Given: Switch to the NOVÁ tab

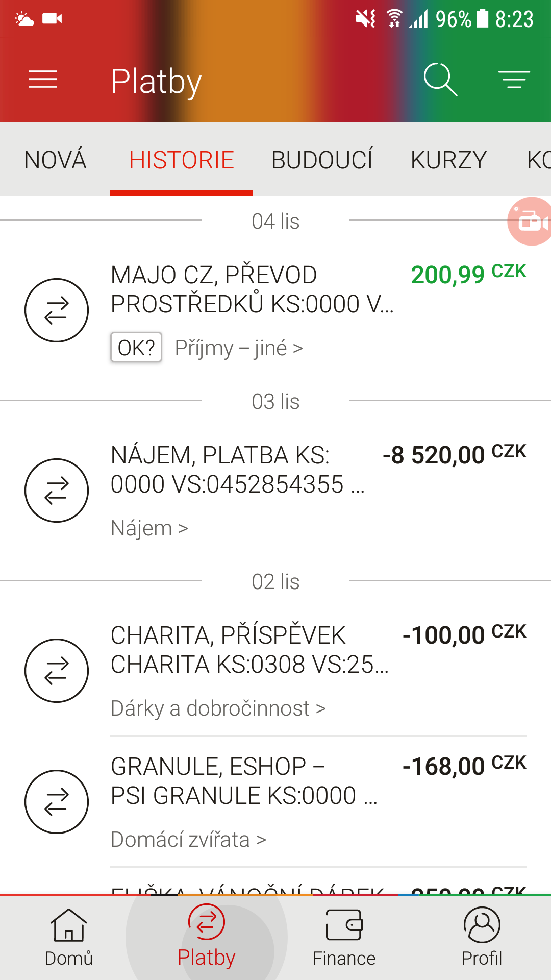Looking at the screenshot, I should (x=55, y=160).
